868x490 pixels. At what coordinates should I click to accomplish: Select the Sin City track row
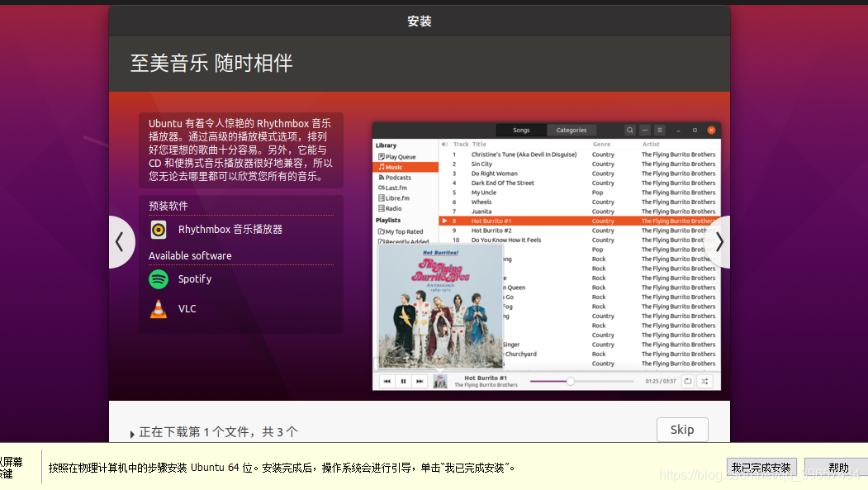point(580,164)
